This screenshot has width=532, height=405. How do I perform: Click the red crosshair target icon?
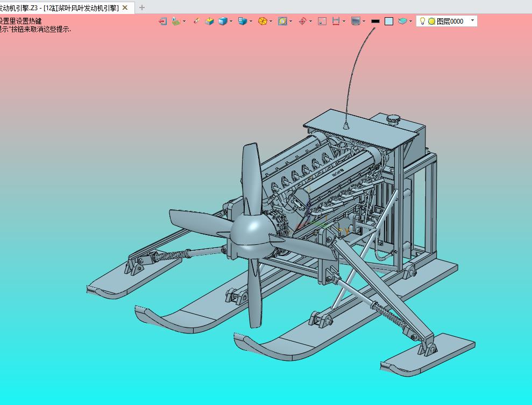point(302,22)
